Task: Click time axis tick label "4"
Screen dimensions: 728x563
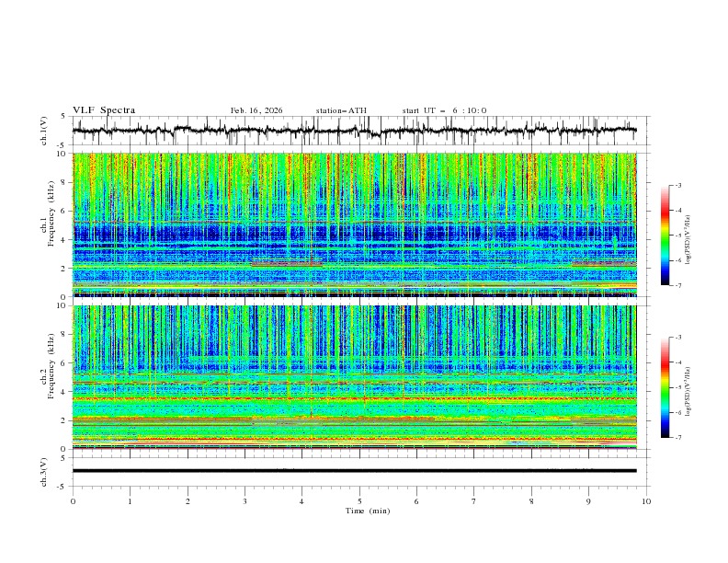Action: pos(301,501)
